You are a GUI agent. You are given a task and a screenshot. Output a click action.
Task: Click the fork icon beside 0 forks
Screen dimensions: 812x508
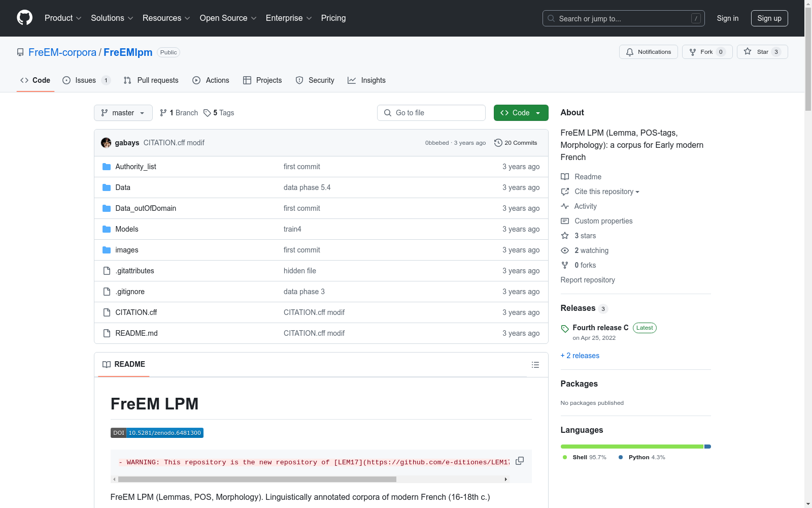[x=565, y=265]
